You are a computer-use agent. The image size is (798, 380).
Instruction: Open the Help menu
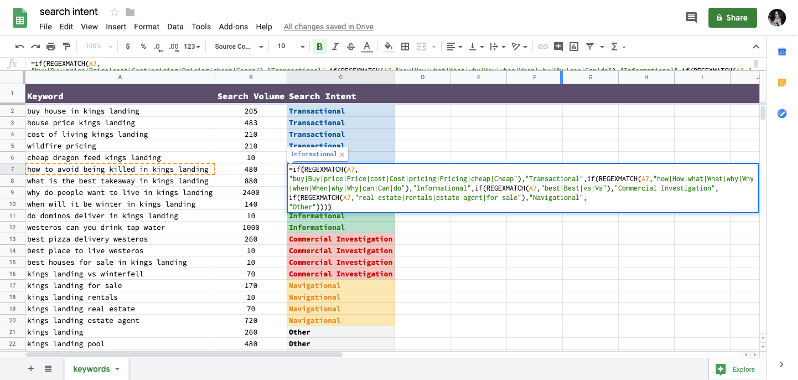coord(264,26)
